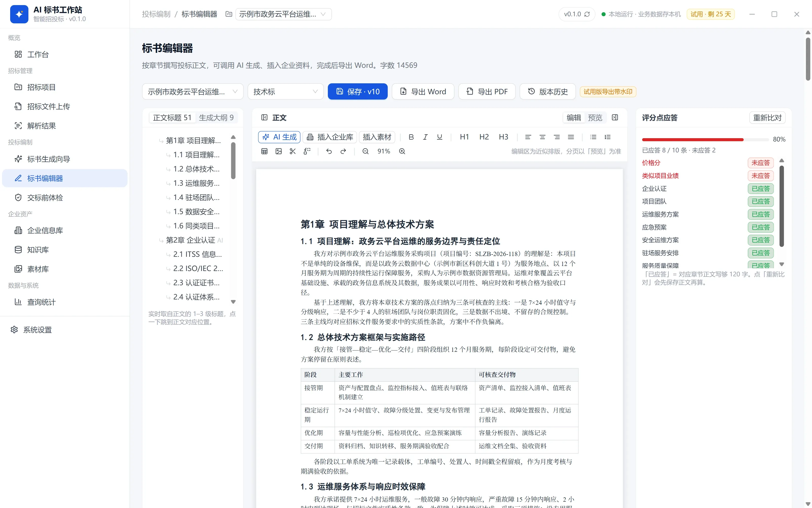Justify the paragraph text

coord(571,137)
